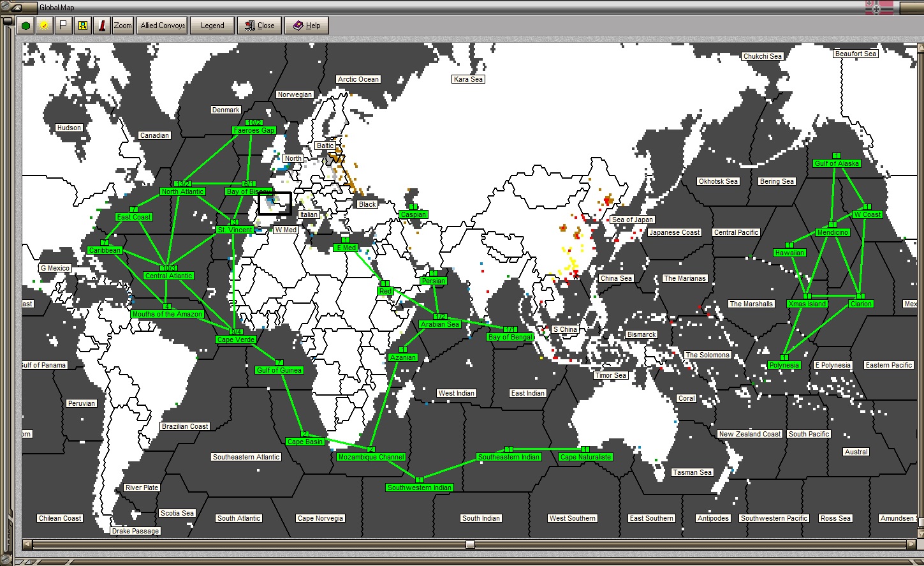
Task: Select the Azanian convoy zone
Action: pyautogui.click(x=403, y=357)
